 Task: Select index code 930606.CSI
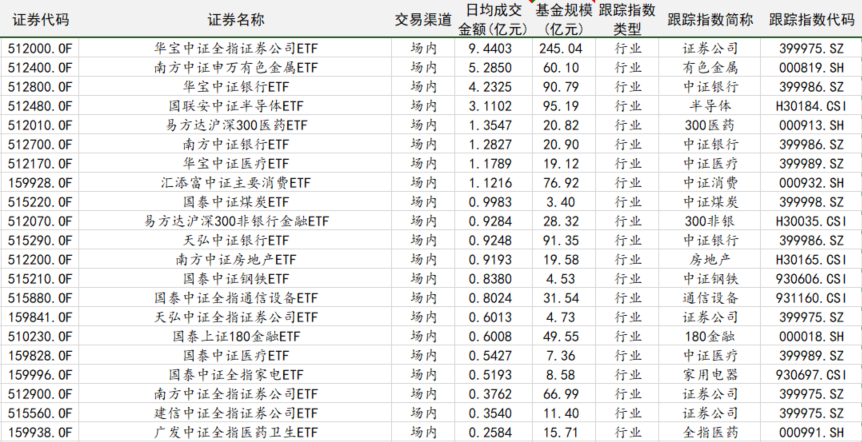tap(811, 279)
